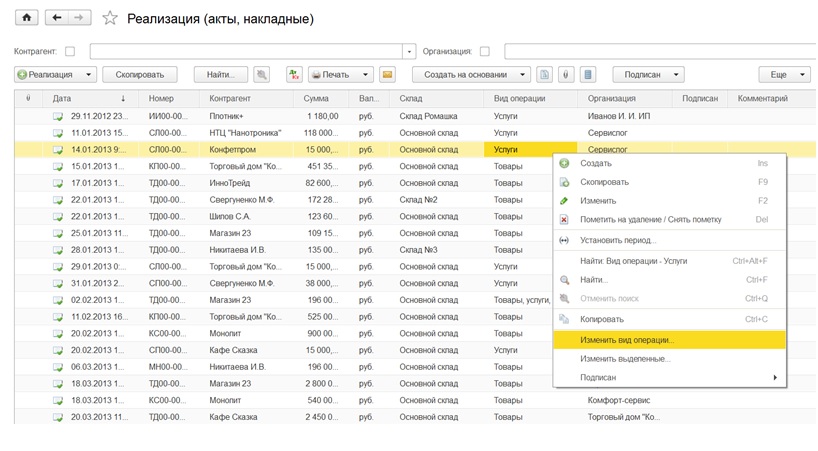This screenshot has height=451, width=818.
Task: Add page to favorites with star
Action: (x=110, y=18)
